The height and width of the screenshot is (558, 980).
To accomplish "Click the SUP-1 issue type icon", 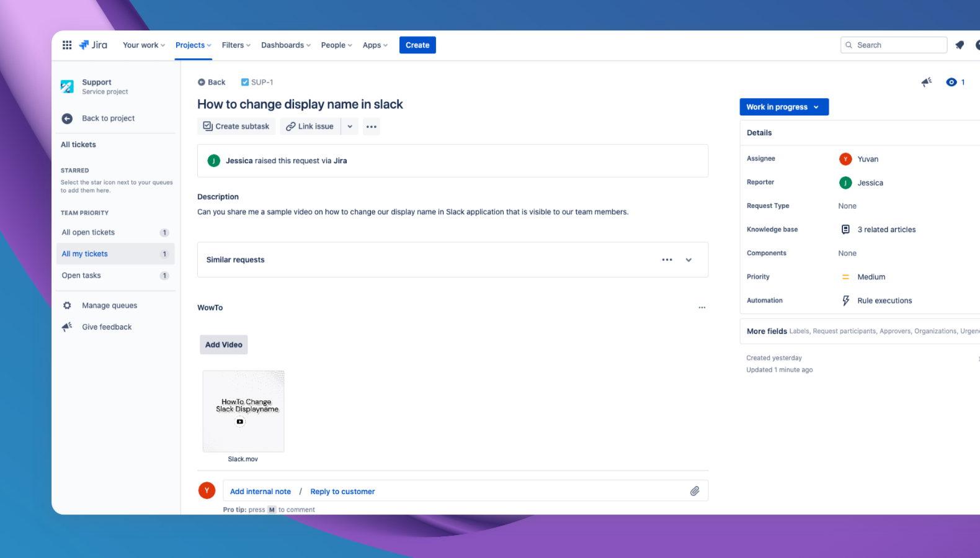I will tap(245, 82).
